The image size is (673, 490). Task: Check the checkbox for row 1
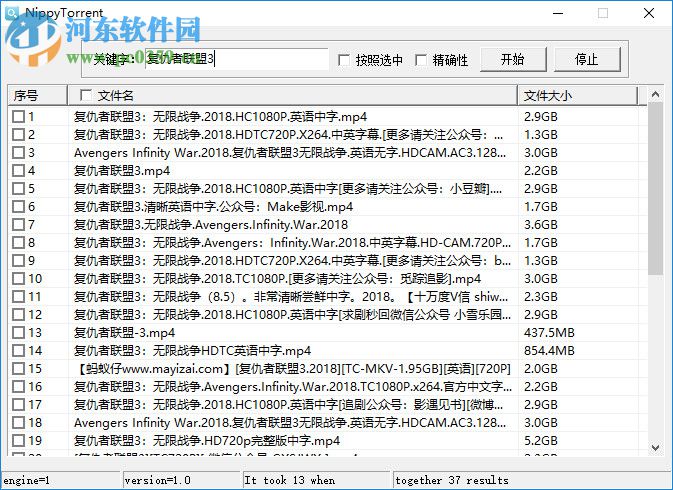pos(18,117)
